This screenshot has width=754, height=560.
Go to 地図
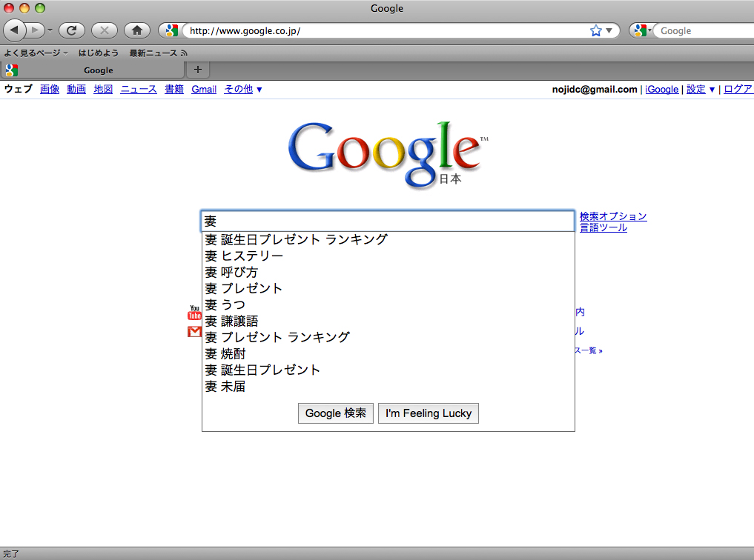pyautogui.click(x=103, y=90)
